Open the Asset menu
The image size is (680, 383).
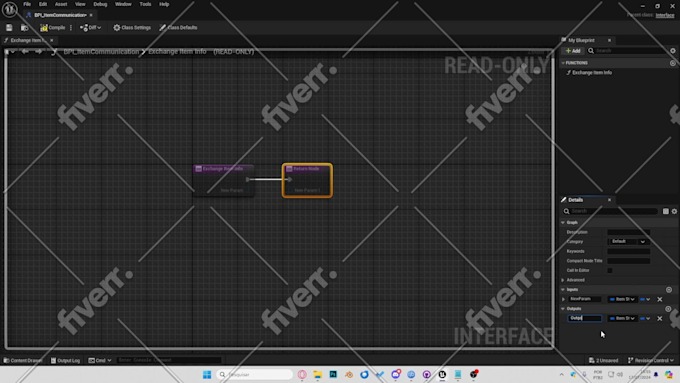61,4
